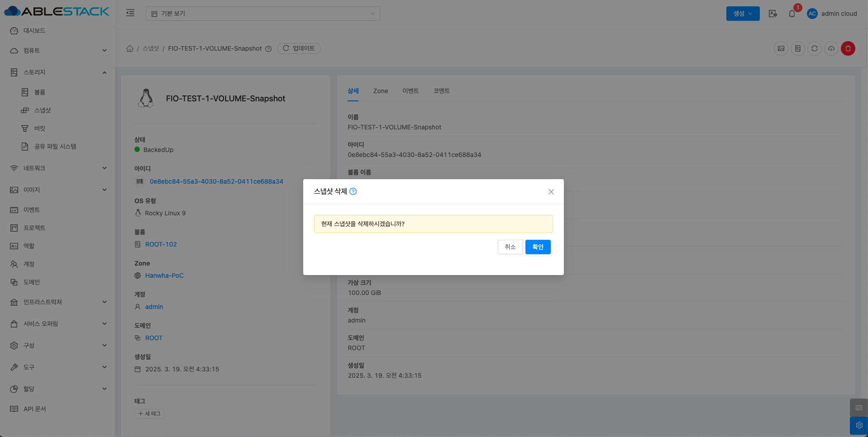Click the language translate icon in header
The width and height of the screenshot is (868, 437).
[x=773, y=14]
